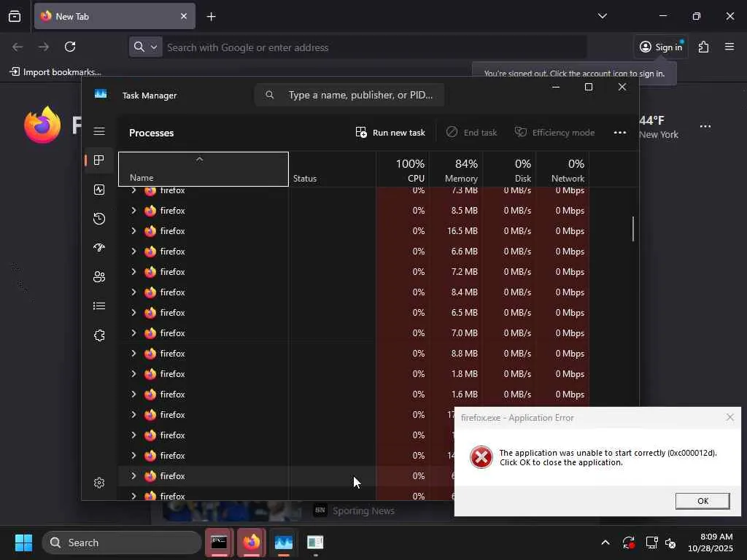Open the Firefox extensions icon
The image size is (747, 560).
coord(704,47)
